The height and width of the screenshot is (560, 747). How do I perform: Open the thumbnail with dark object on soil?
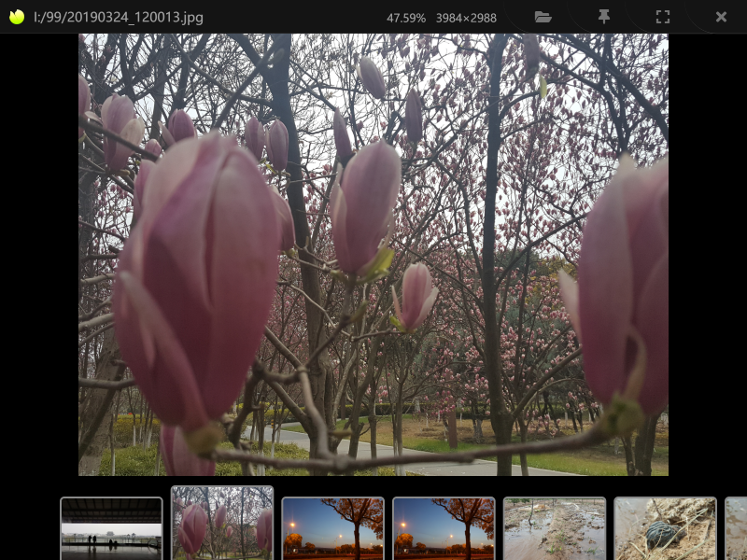[665, 528]
